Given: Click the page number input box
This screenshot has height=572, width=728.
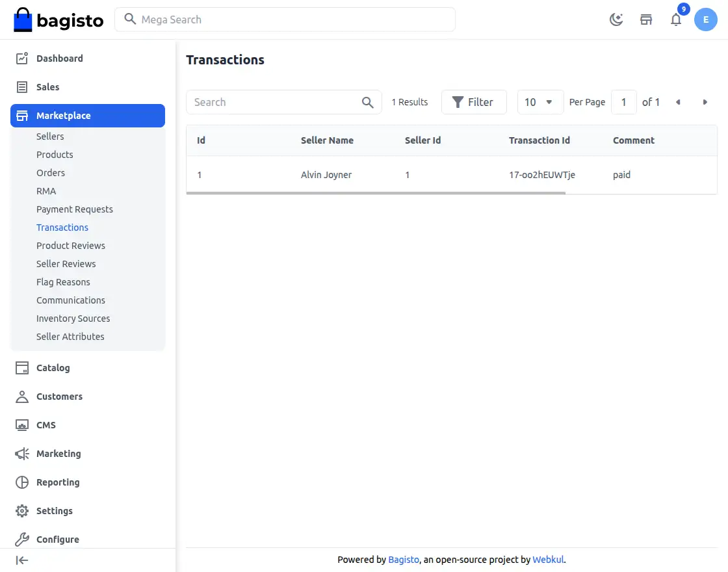Looking at the screenshot, I should 624,102.
